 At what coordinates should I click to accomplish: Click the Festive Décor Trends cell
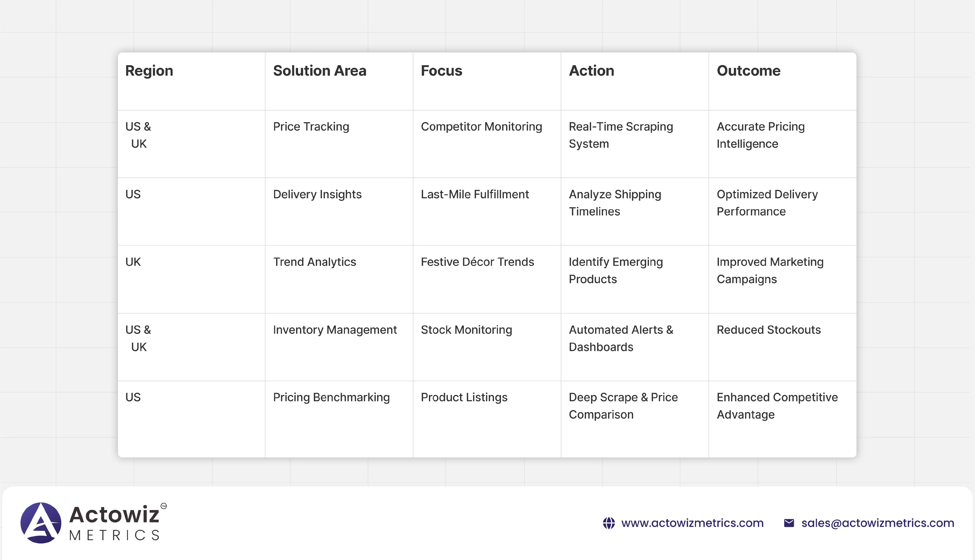pos(477,262)
